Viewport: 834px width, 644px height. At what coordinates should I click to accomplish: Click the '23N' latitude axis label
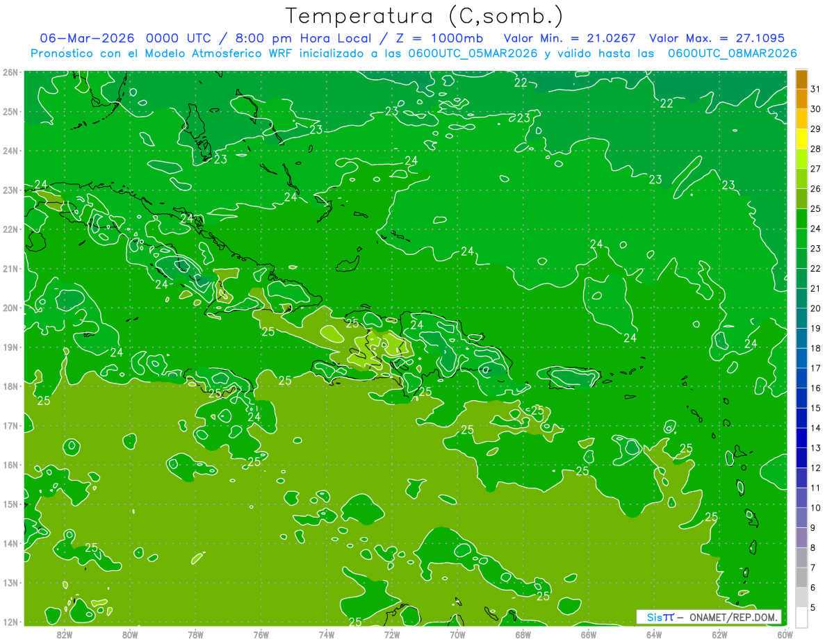10,190
